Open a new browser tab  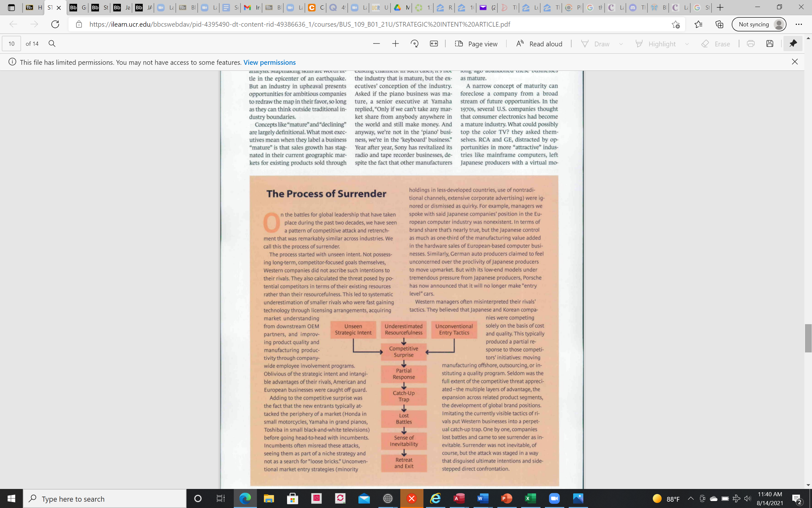pyautogui.click(x=720, y=7)
